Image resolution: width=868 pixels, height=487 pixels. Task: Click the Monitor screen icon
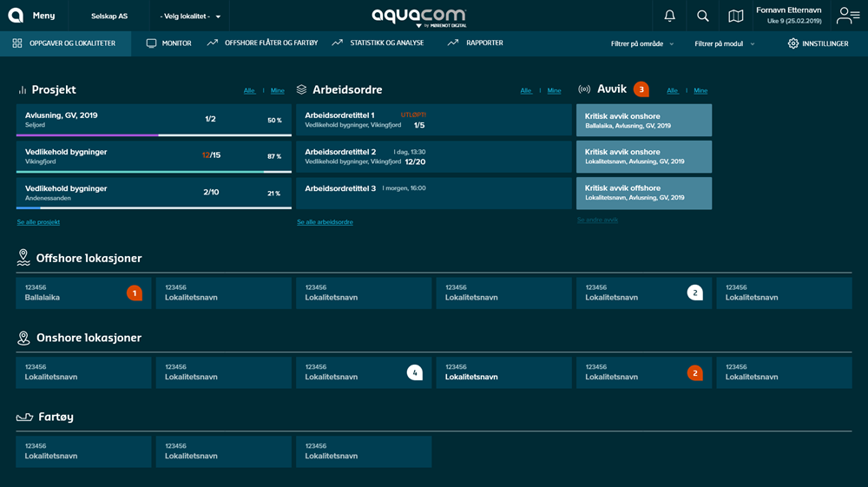point(151,43)
